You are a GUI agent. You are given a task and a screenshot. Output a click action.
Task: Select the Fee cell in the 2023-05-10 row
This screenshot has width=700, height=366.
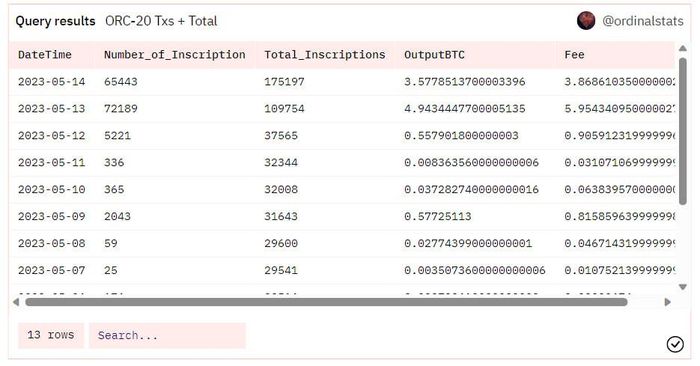pyautogui.click(x=620, y=189)
